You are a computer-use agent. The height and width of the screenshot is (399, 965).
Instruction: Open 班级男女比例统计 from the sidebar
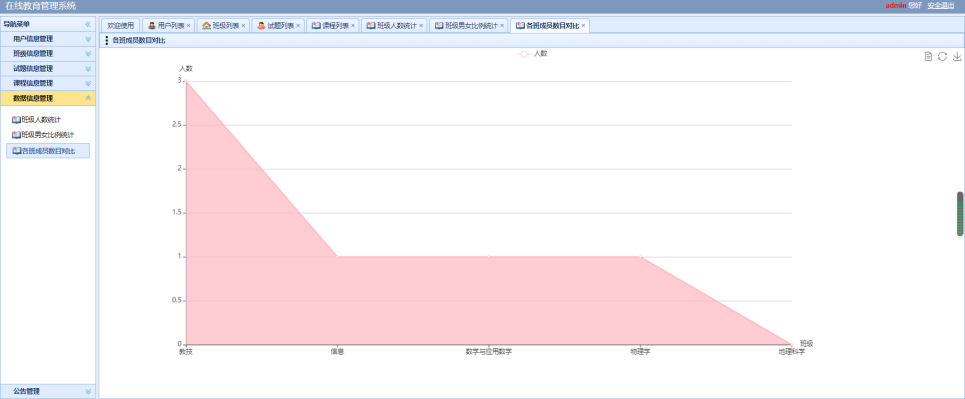coord(48,135)
